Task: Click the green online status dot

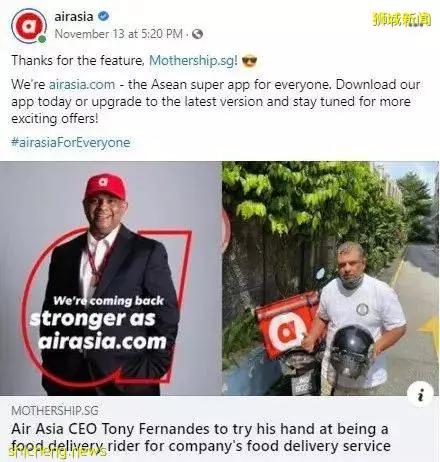Action: (42, 39)
